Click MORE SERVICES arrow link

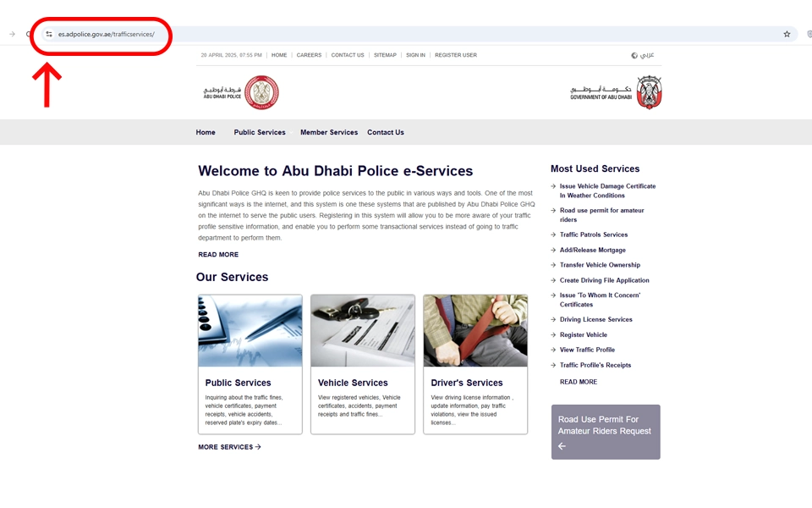229,447
